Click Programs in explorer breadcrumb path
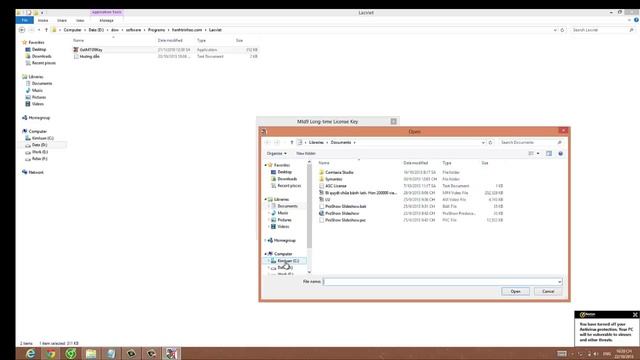The height and width of the screenshot is (360, 640). (156, 30)
